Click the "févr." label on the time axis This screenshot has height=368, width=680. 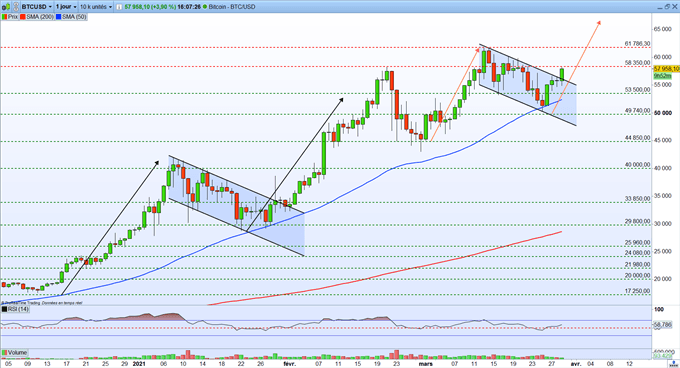coord(289,364)
